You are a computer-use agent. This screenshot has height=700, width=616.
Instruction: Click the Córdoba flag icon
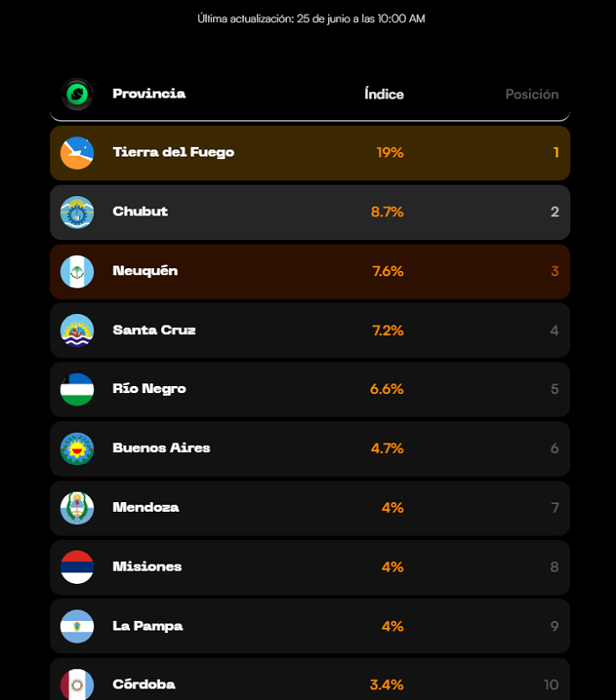tap(77, 684)
